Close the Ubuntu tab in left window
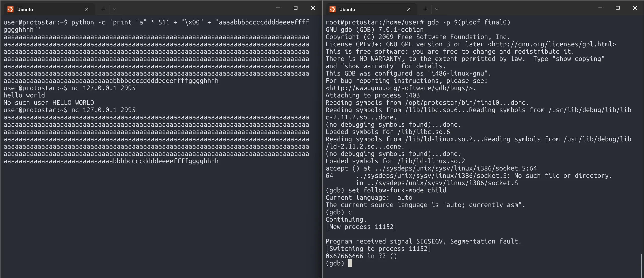644x278 pixels. [x=87, y=9]
